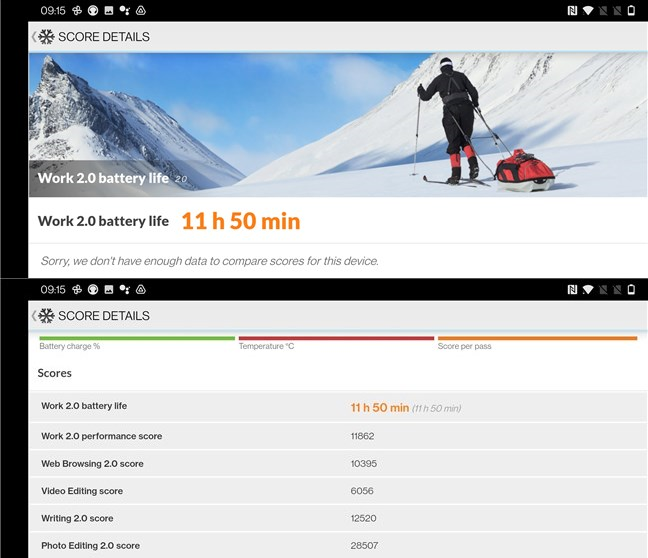Screen dimensions: 648x558
Task: Tap the bottom SCORE DETAILS title text
Action: click(x=104, y=316)
